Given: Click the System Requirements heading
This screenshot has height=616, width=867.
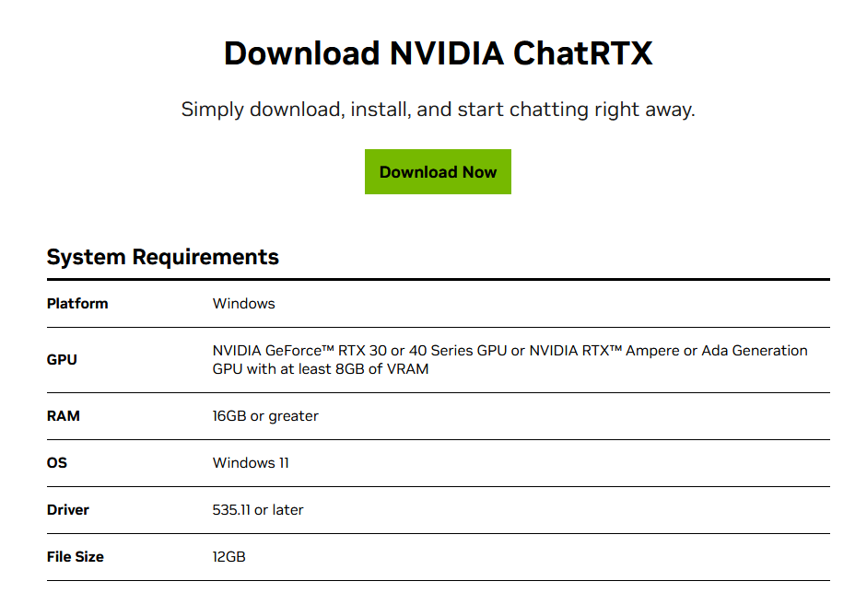Looking at the screenshot, I should click(163, 257).
